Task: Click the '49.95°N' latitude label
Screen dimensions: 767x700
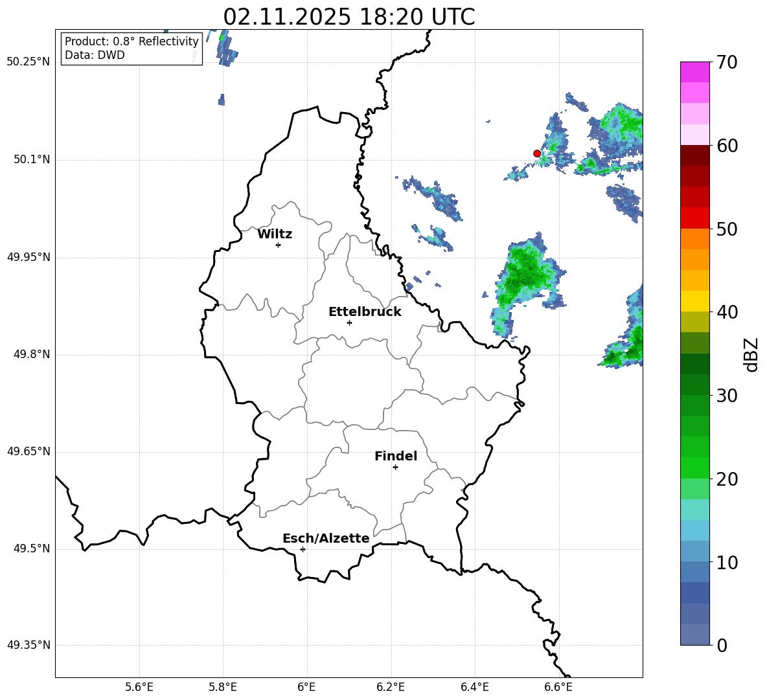Action: (29, 257)
